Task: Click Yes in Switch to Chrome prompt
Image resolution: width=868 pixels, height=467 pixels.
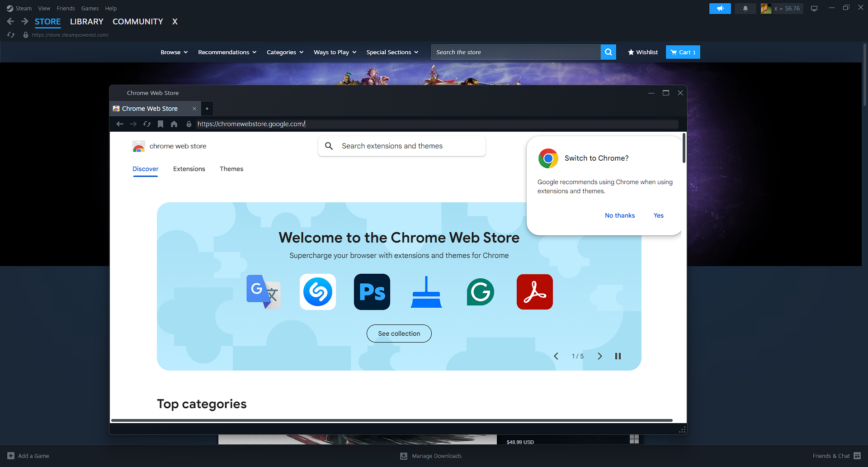Action: [x=659, y=215]
